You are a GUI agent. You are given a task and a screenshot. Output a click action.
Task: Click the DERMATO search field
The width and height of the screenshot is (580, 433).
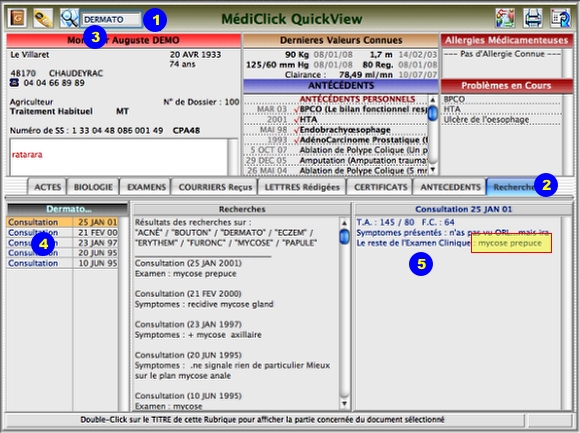[x=110, y=19]
